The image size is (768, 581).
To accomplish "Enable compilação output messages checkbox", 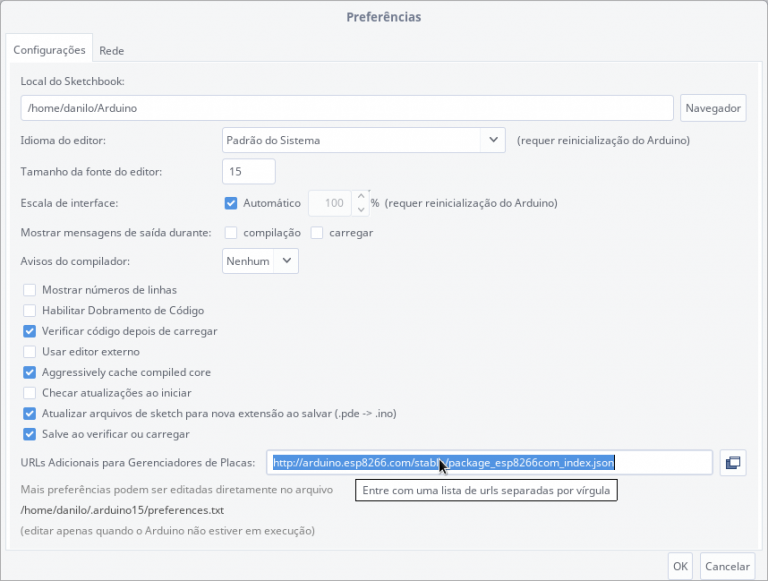I will [x=231, y=233].
